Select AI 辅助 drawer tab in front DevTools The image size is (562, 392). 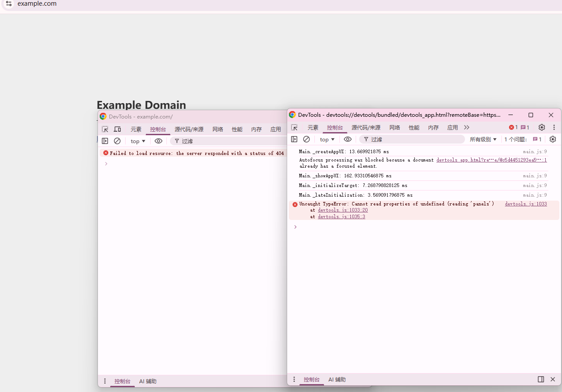(337, 379)
